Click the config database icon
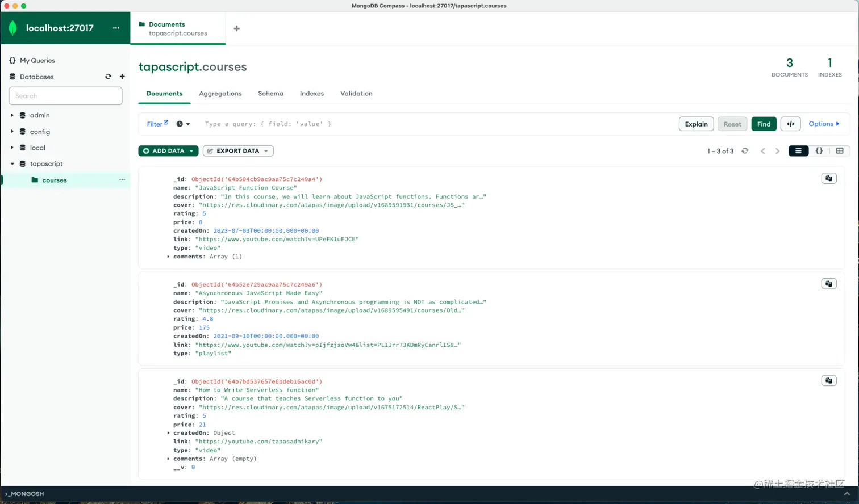The width and height of the screenshot is (859, 504). coord(23,131)
